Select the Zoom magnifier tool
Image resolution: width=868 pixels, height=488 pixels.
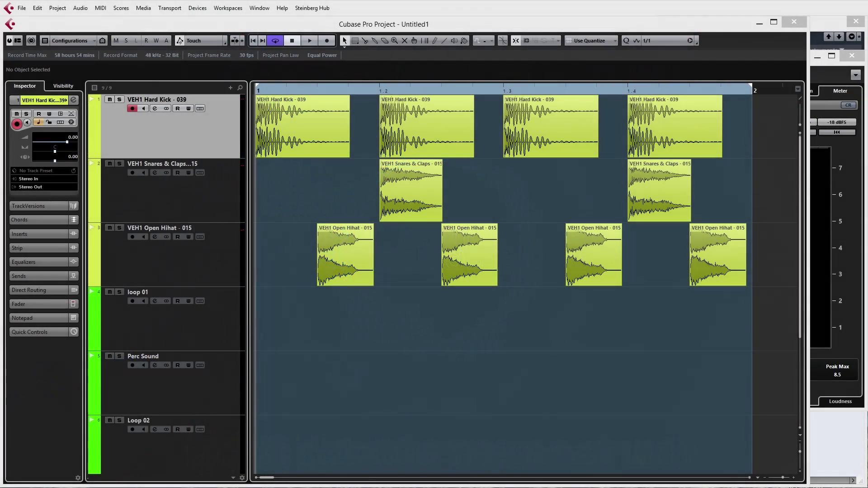(395, 41)
